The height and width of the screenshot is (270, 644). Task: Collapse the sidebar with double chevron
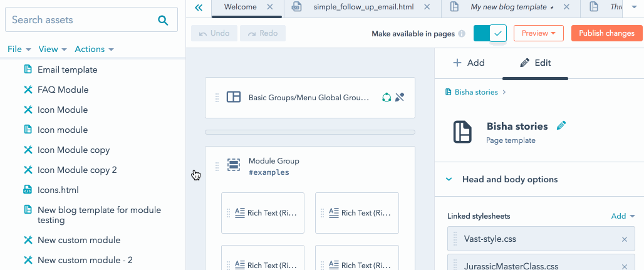pos(199,8)
